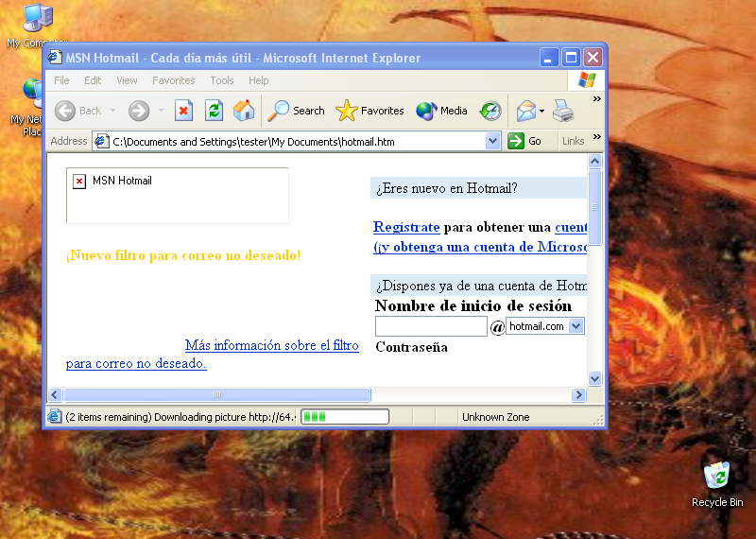Open Back button history dropdown arrow

point(112,111)
